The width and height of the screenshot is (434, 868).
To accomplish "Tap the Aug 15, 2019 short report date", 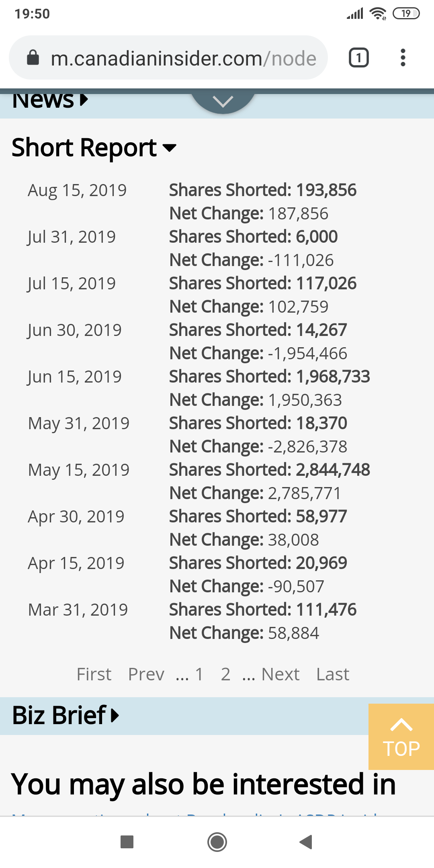I will tap(77, 190).
